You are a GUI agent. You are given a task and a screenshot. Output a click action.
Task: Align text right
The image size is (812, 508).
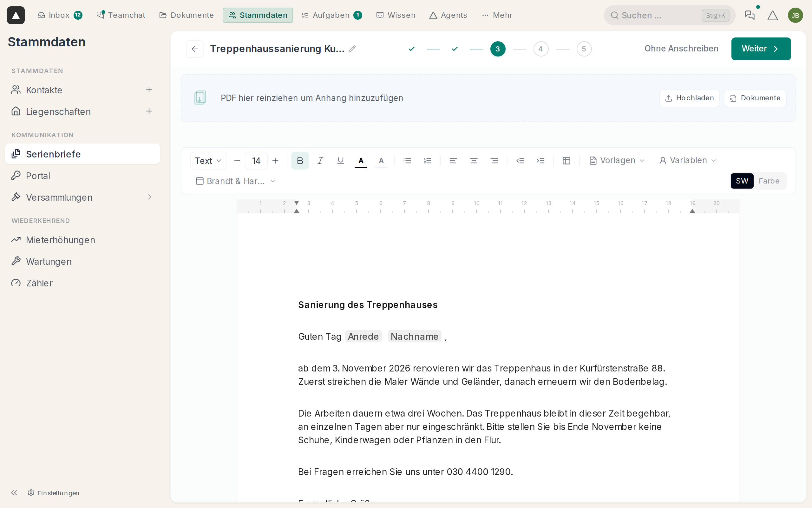pyautogui.click(x=494, y=161)
